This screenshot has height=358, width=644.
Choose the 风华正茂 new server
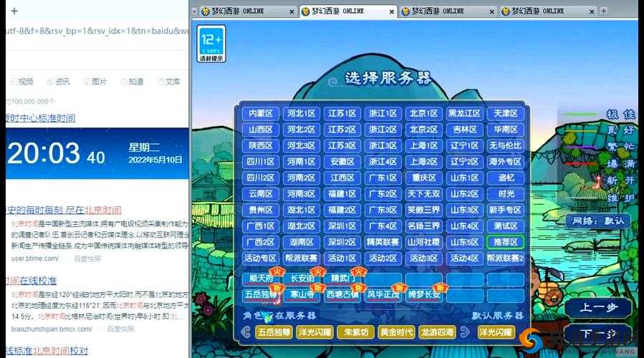tap(383, 295)
